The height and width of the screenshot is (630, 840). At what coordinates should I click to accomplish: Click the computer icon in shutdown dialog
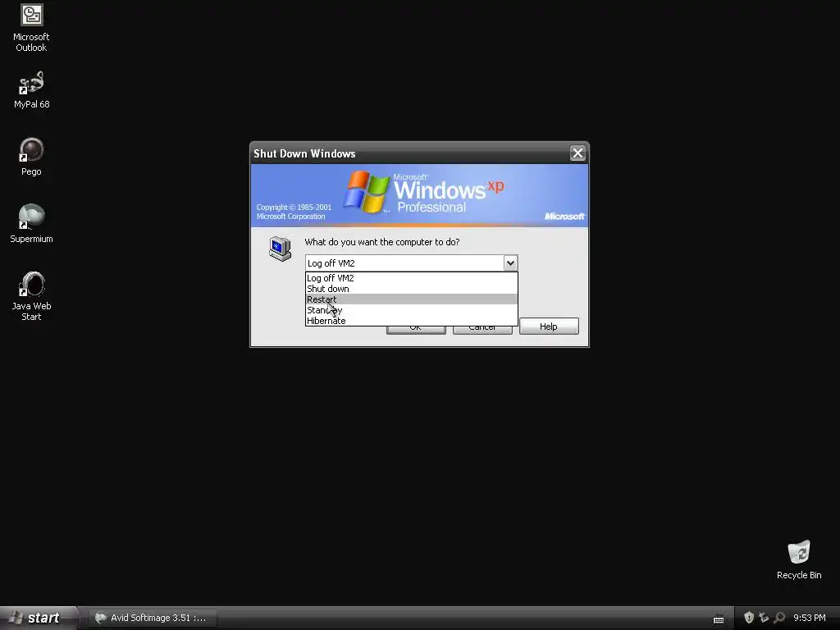click(280, 249)
